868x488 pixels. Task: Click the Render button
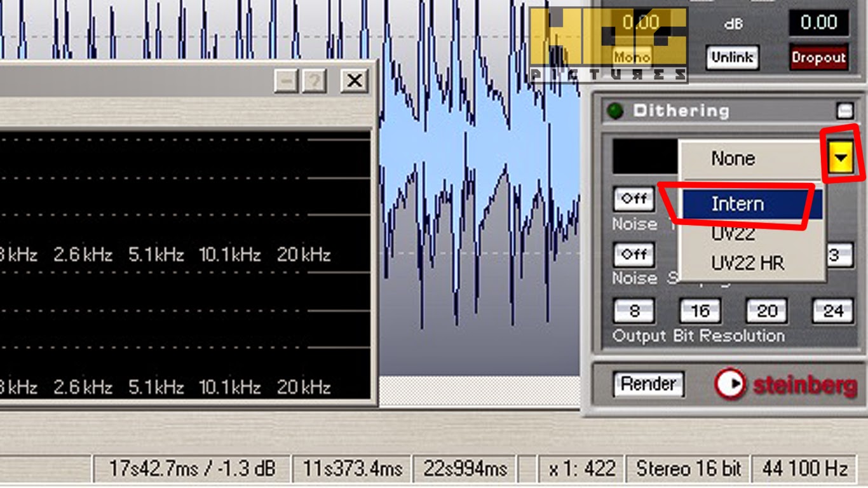click(x=649, y=384)
